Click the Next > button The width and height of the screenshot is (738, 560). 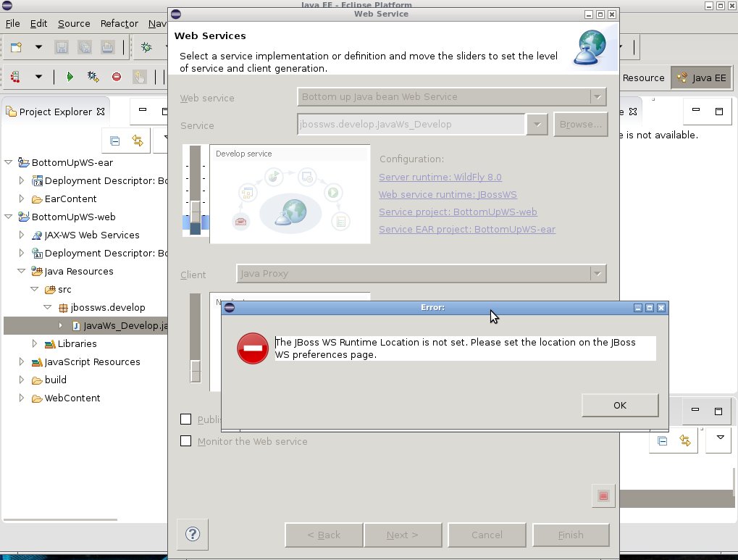pos(403,535)
